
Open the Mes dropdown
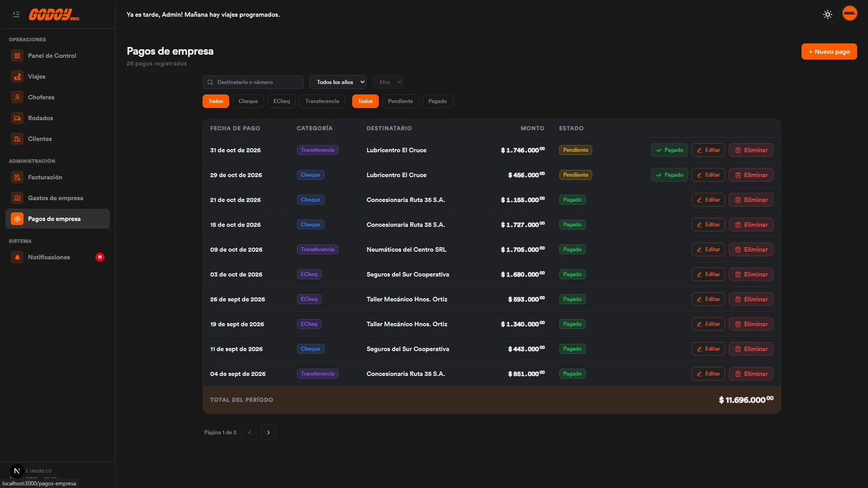point(388,82)
